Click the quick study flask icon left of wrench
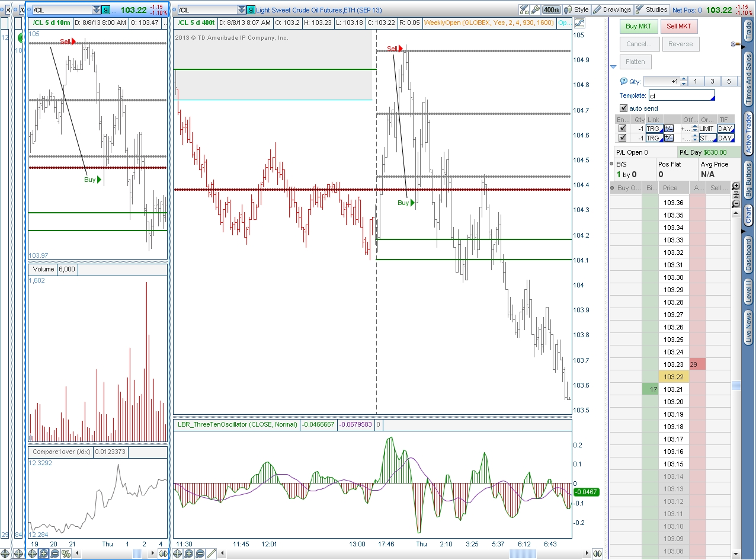The width and height of the screenshot is (756, 560). pyautogui.click(x=524, y=10)
